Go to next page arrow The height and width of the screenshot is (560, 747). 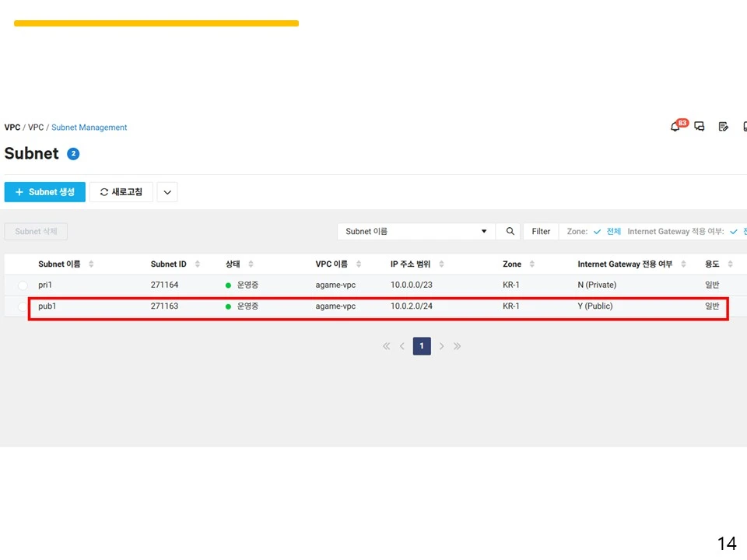click(x=442, y=346)
